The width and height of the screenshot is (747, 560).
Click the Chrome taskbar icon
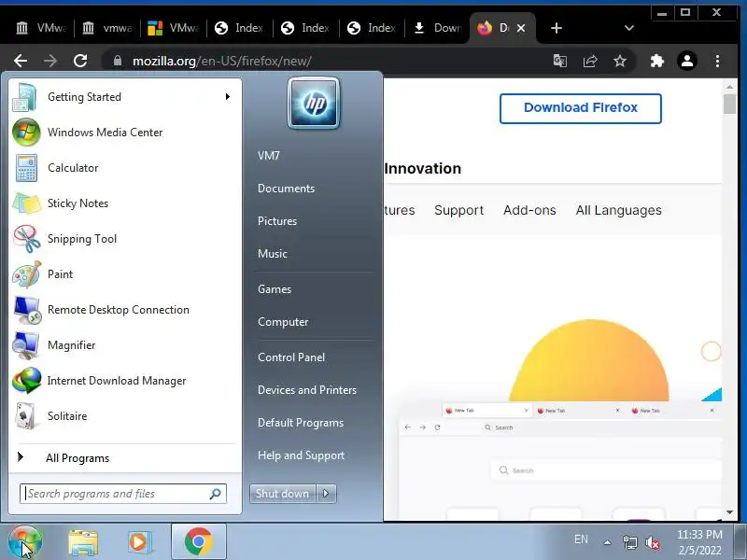199,542
